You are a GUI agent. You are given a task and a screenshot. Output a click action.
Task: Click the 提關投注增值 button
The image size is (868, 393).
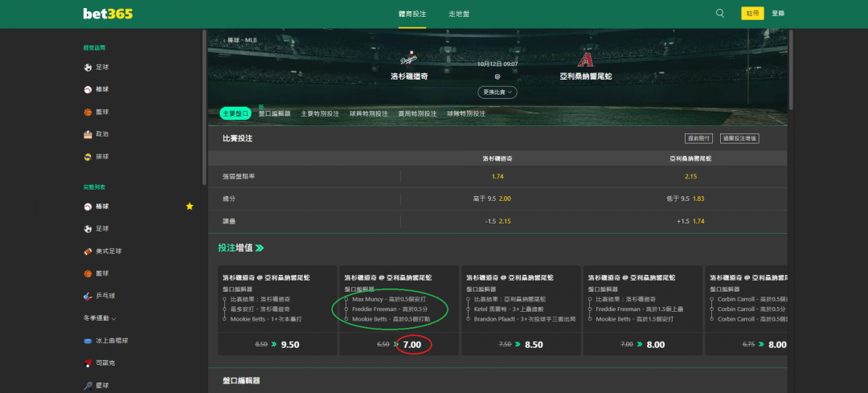(x=739, y=138)
